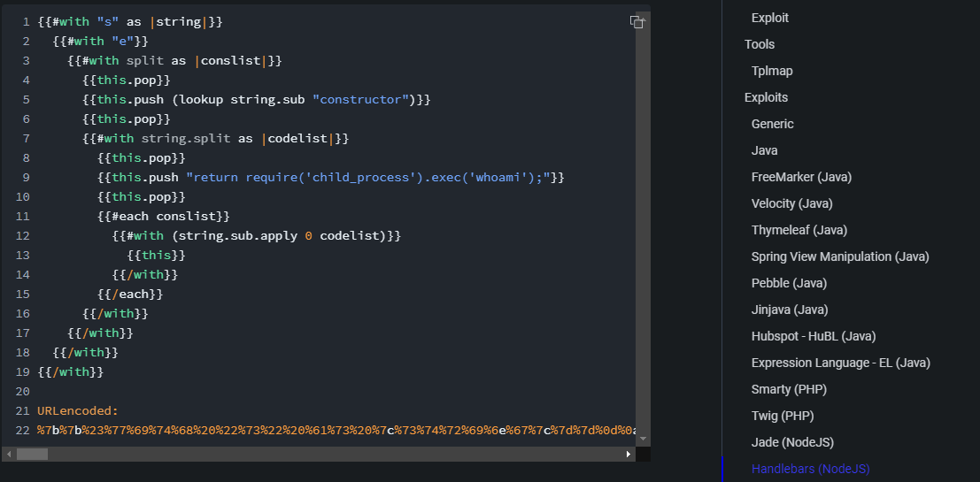Screen dimensions: 980x482
Task: Copy the code block with the copy icon
Action: [x=637, y=22]
